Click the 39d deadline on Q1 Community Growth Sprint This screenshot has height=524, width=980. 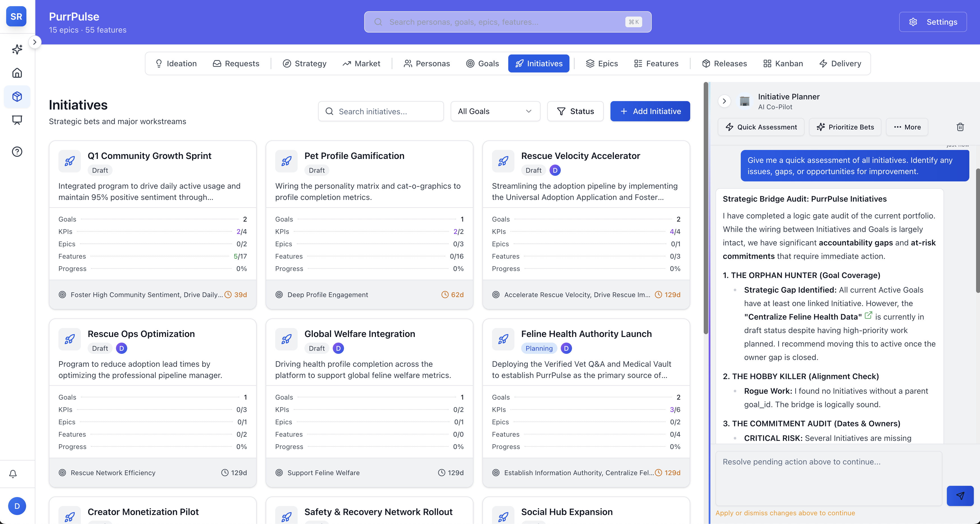pos(236,295)
